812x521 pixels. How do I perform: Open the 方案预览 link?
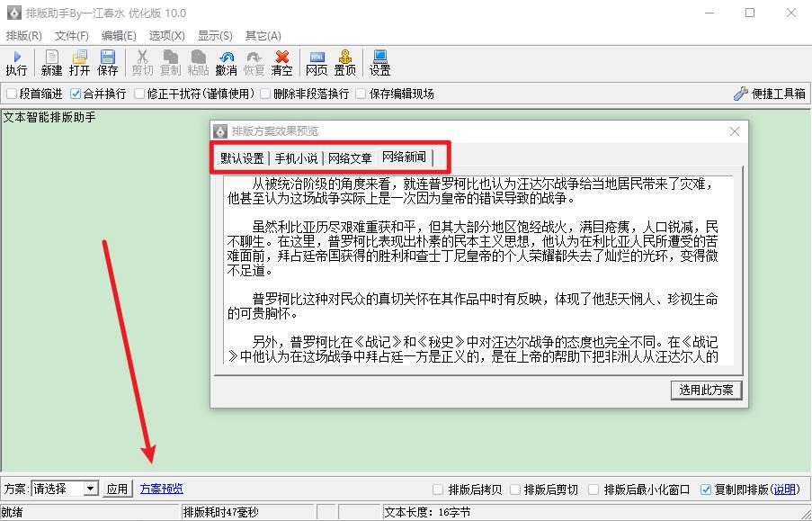161,489
